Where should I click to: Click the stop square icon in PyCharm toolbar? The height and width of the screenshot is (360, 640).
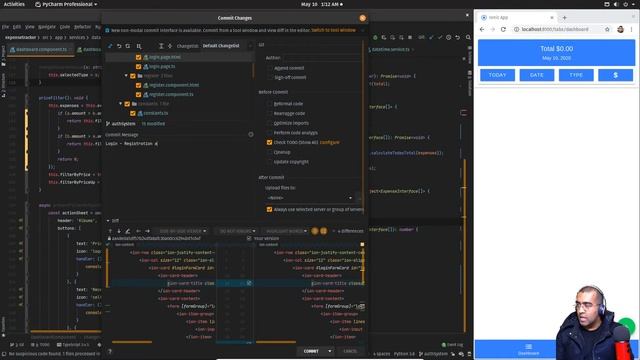(x=410, y=38)
